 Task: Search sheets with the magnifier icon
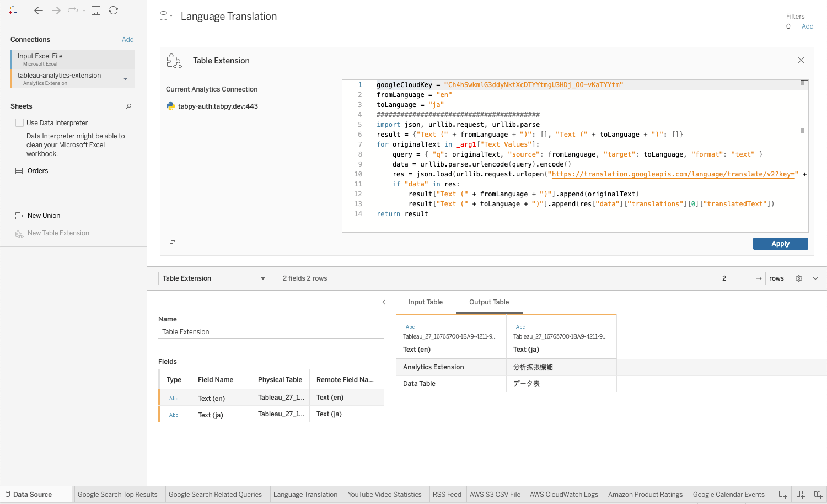click(x=129, y=106)
